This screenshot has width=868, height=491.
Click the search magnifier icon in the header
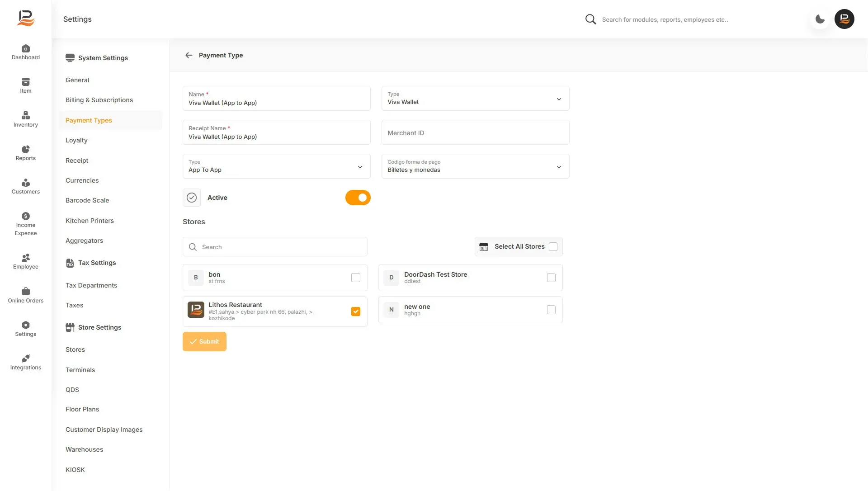[590, 19]
